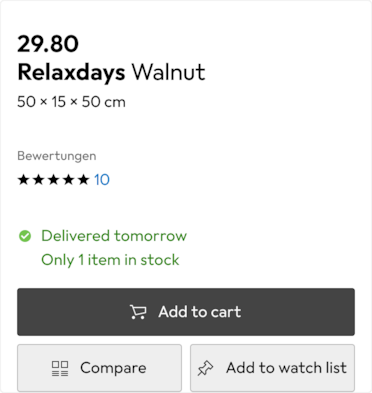Click the Compare button
The height and width of the screenshot is (393, 372).
click(99, 368)
